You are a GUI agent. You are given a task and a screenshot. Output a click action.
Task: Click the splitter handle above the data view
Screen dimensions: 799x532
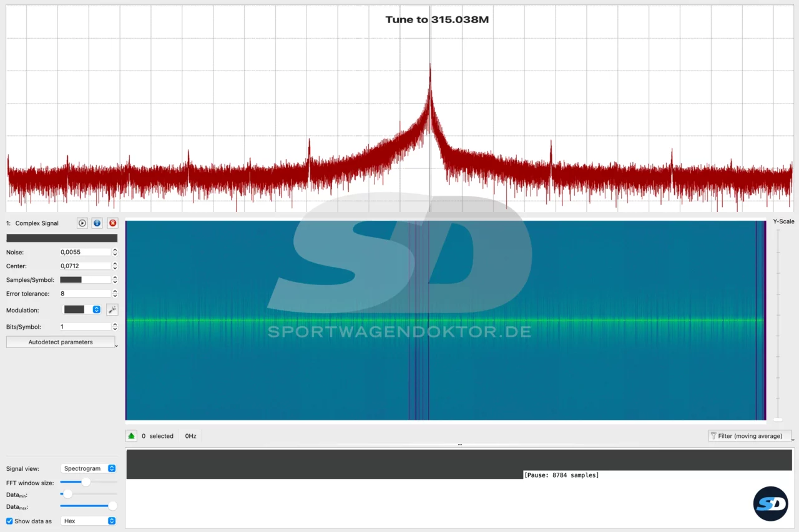tap(459, 445)
